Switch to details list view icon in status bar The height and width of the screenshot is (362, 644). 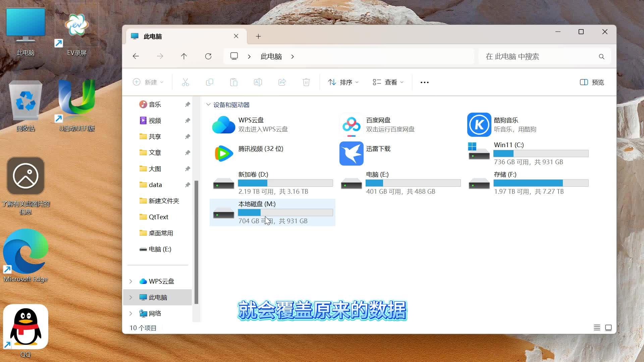(597, 328)
